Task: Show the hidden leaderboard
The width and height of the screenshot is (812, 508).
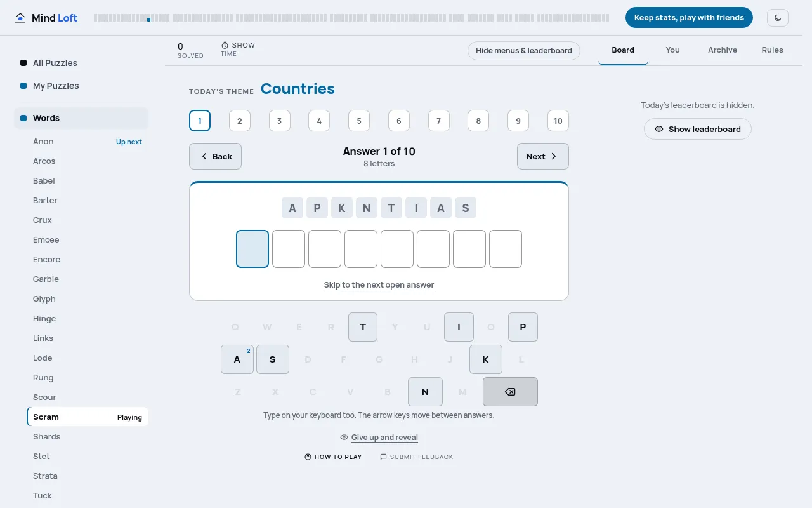Action: [x=698, y=129]
